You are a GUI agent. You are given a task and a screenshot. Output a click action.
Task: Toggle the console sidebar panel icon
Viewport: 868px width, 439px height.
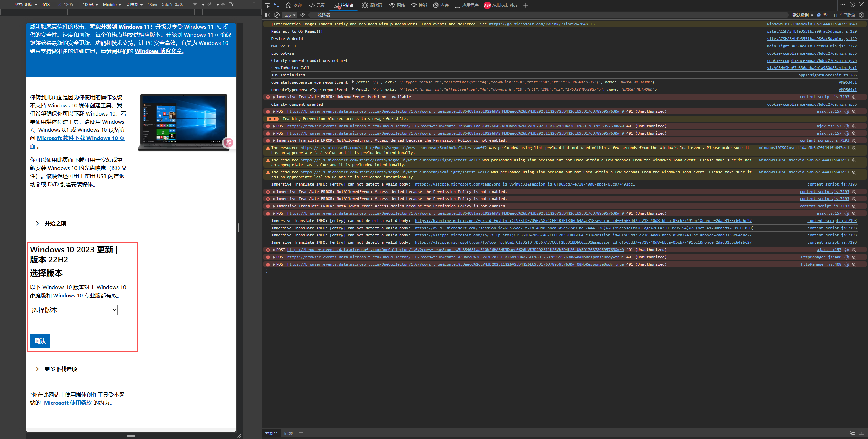point(267,15)
